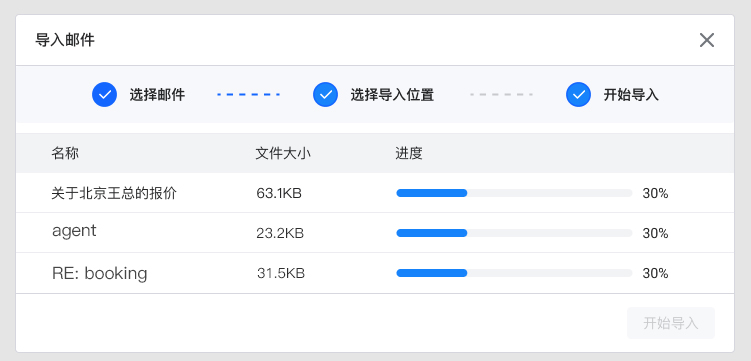Viewport: 751px width, 361px height.
Task: Click the 63.1KB file size value
Action: pos(279,193)
